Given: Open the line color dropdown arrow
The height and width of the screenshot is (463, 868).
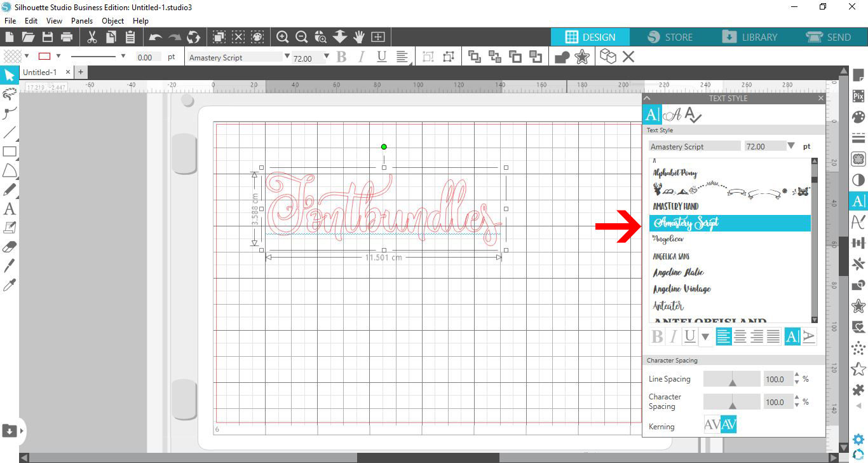Looking at the screenshot, I should (58, 56).
